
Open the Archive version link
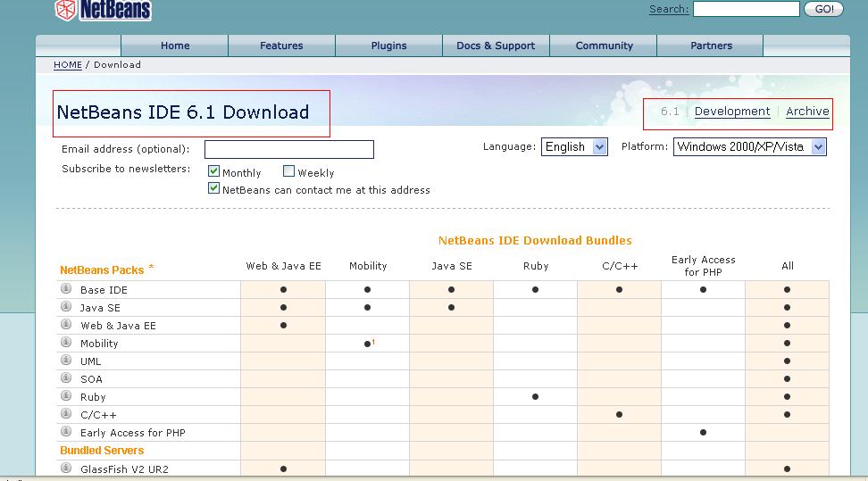(x=807, y=112)
